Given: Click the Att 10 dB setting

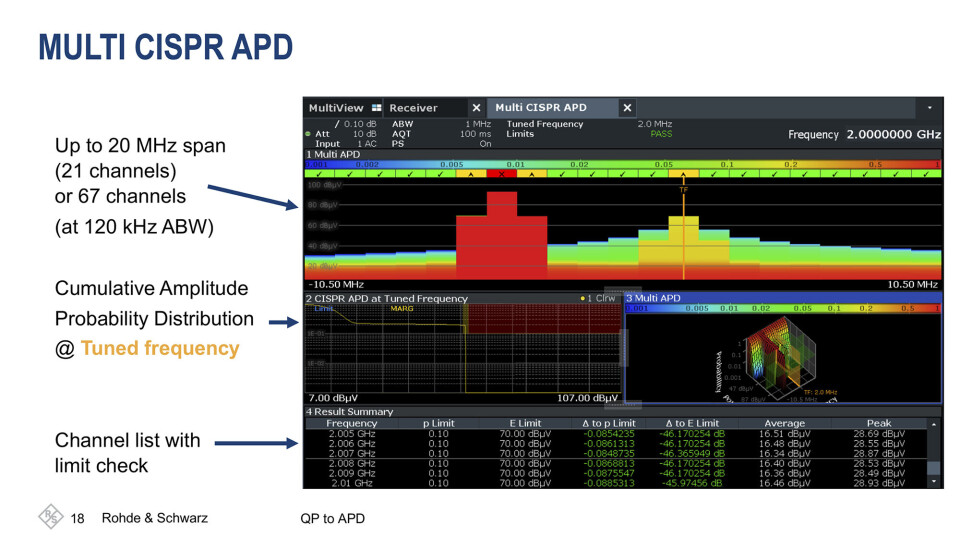Looking at the screenshot, I should pyautogui.click(x=345, y=133).
